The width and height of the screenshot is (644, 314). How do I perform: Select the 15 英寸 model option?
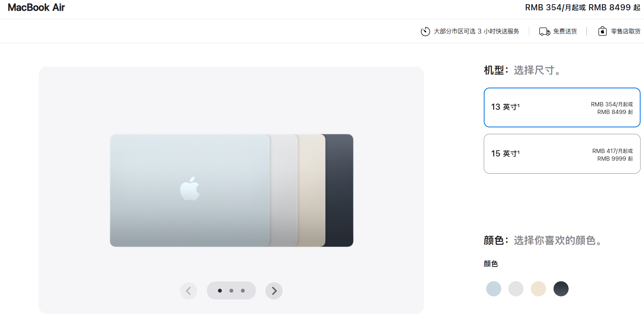pyautogui.click(x=562, y=154)
